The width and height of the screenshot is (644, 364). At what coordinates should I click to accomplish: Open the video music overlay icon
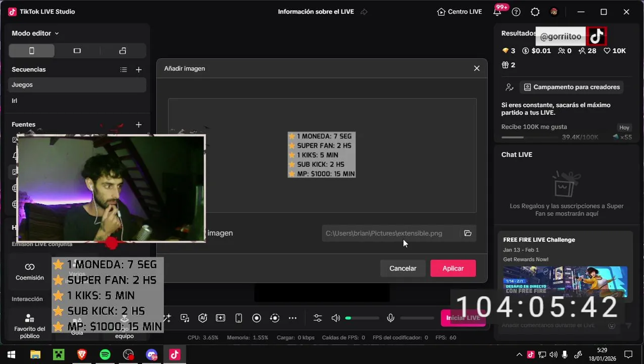(185, 318)
